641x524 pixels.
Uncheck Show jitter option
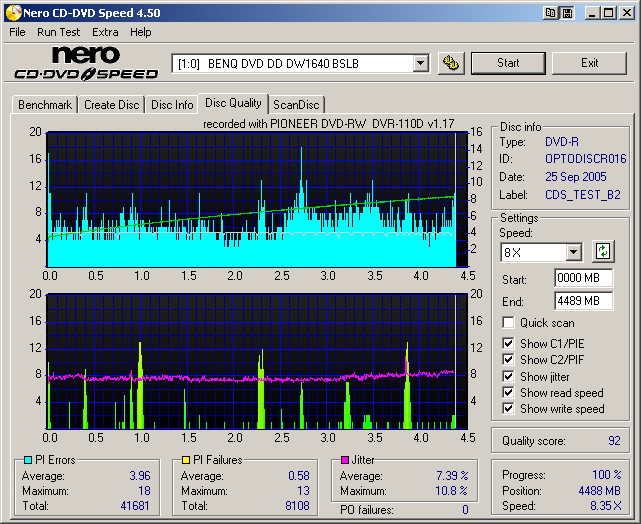tap(509, 377)
